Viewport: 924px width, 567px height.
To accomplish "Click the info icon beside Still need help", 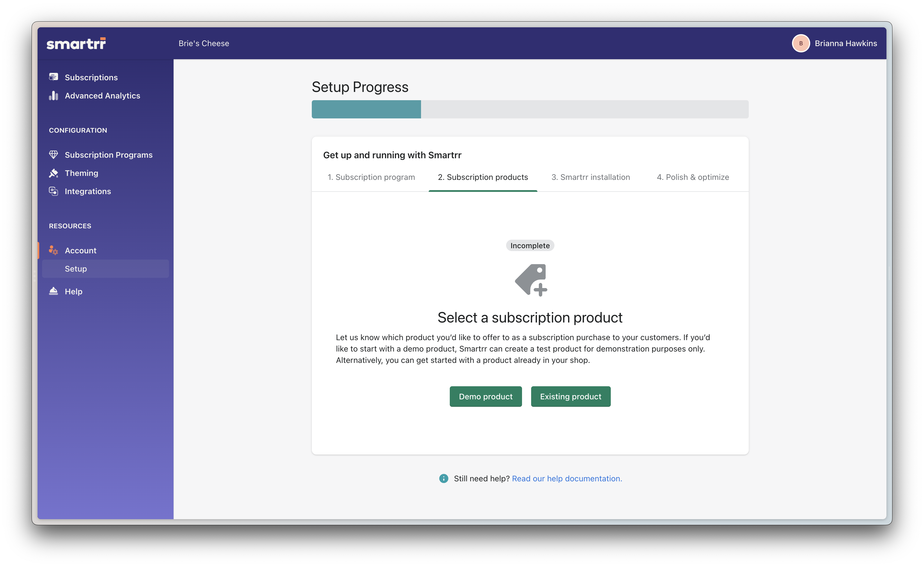I will pyautogui.click(x=444, y=478).
